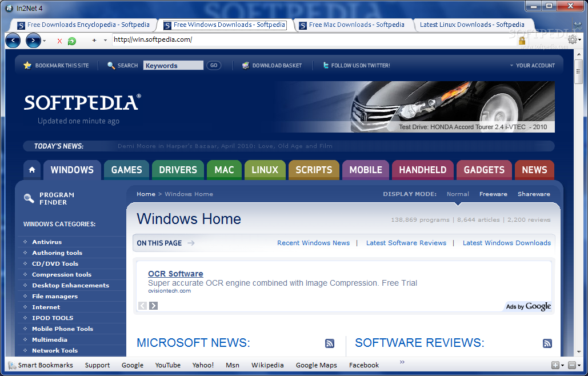
Task: Click the zoom in plus icon in status bar
Action: 555,365
